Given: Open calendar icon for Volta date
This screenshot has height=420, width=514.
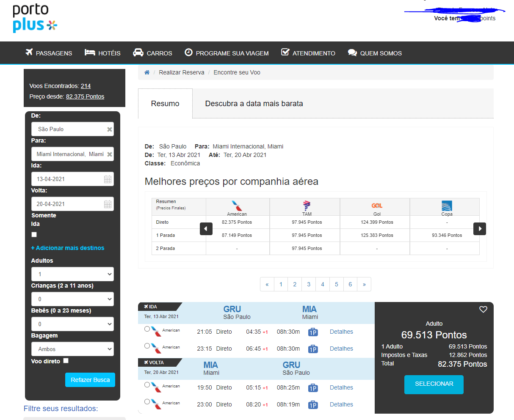Looking at the screenshot, I should (108, 204).
